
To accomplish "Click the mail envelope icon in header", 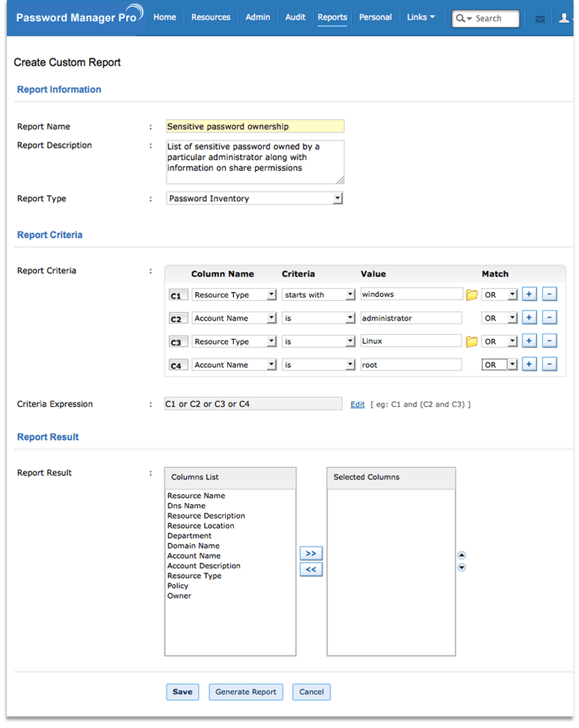I will pos(540,19).
